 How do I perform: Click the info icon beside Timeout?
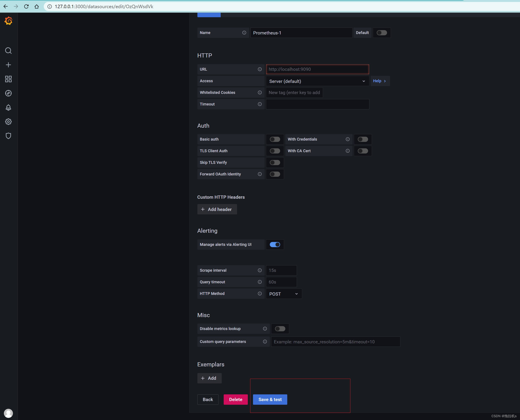coord(260,104)
